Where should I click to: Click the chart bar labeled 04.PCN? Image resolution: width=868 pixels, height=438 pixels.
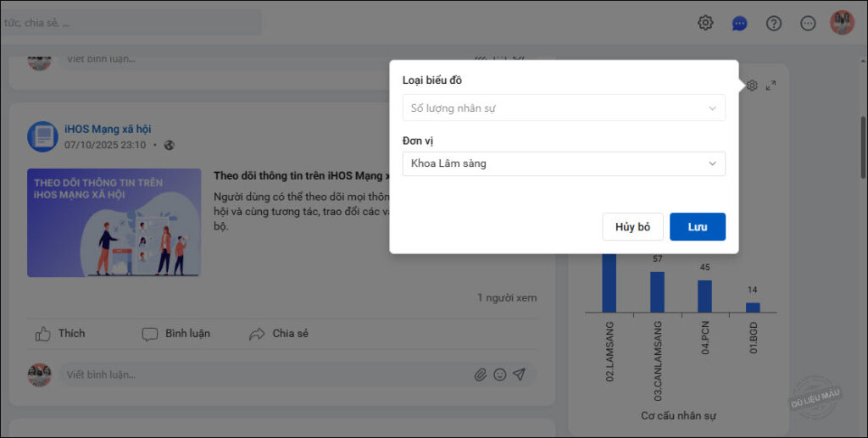tap(704, 297)
